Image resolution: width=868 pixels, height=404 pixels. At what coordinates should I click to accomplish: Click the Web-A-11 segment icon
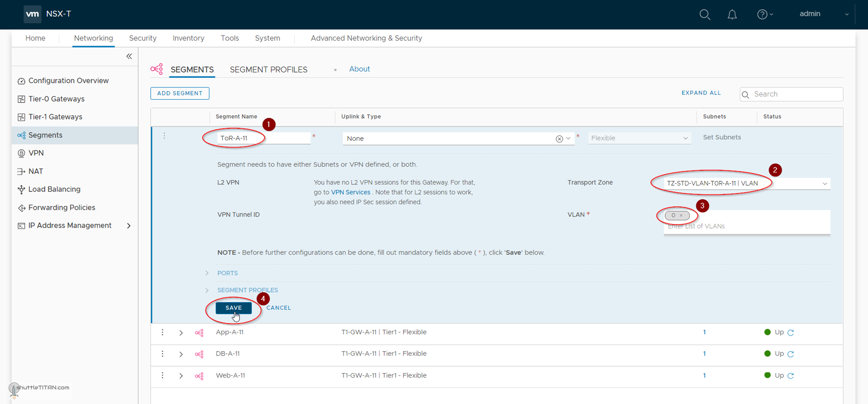[x=199, y=376]
